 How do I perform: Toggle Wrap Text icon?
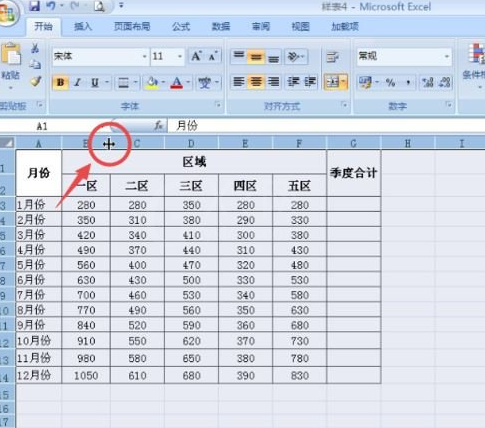[332, 56]
